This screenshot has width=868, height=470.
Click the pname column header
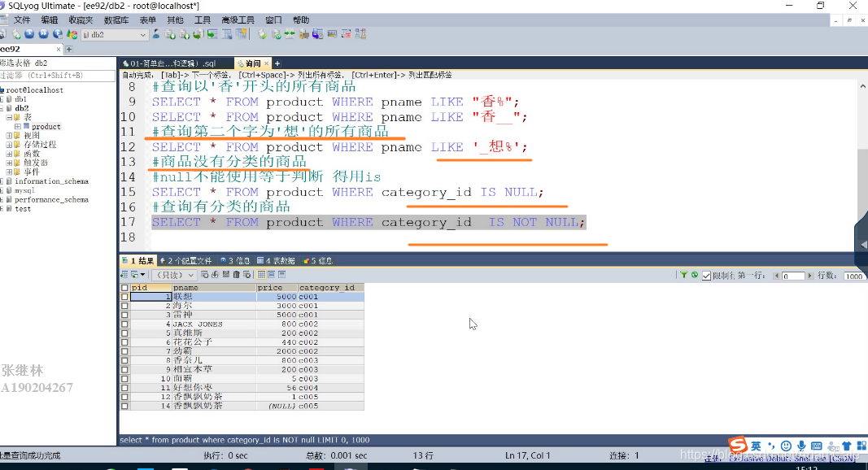coord(214,288)
